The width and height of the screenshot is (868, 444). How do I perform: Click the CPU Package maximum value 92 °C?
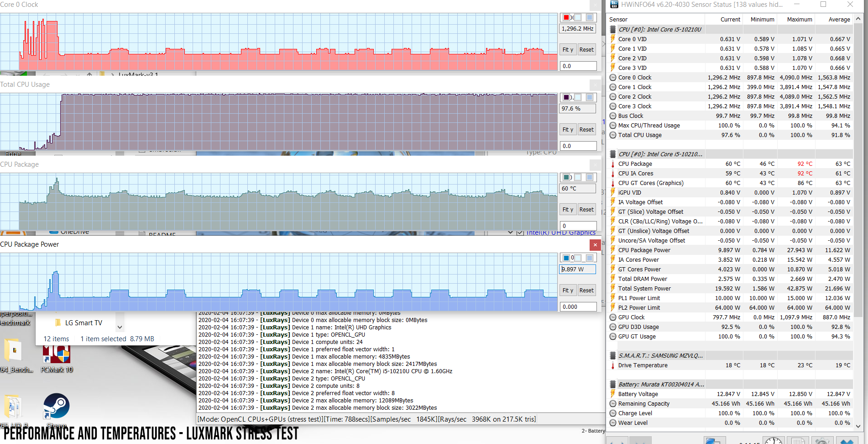pyautogui.click(x=805, y=164)
